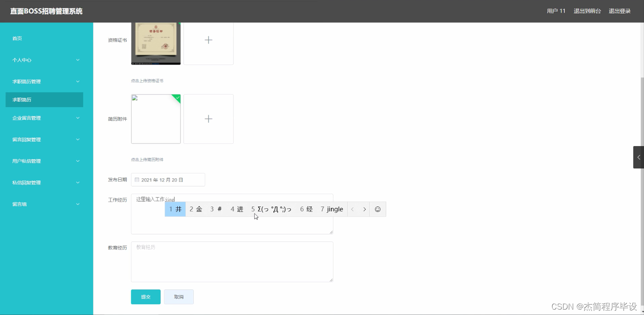Open the plus icon to add another 资格证书 certificate

(x=208, y=40)
